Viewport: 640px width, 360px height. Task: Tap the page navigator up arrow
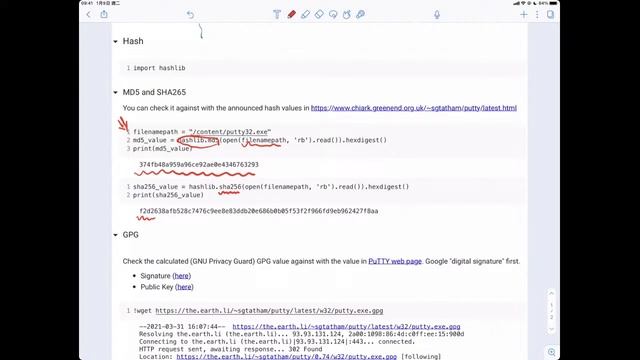tap(551, 293)
